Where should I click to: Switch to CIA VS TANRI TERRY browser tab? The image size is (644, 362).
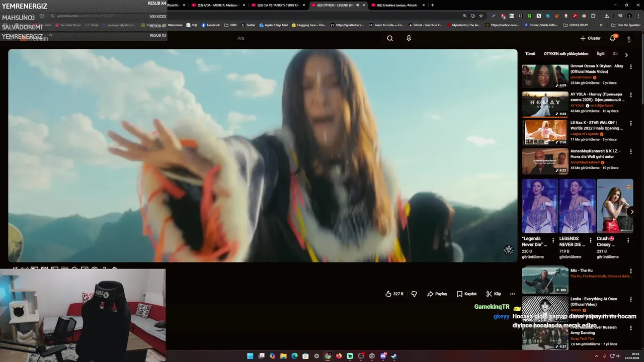[278, 5]
